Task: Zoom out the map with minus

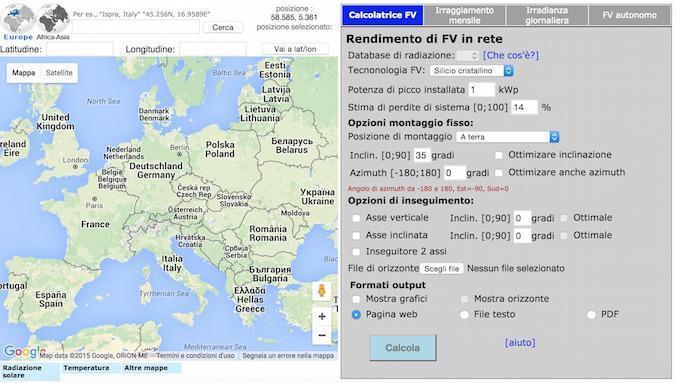Action: tap(322, 335)
